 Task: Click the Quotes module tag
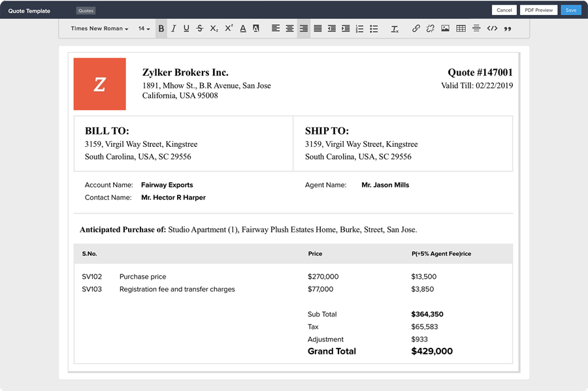tap(86, 11)
